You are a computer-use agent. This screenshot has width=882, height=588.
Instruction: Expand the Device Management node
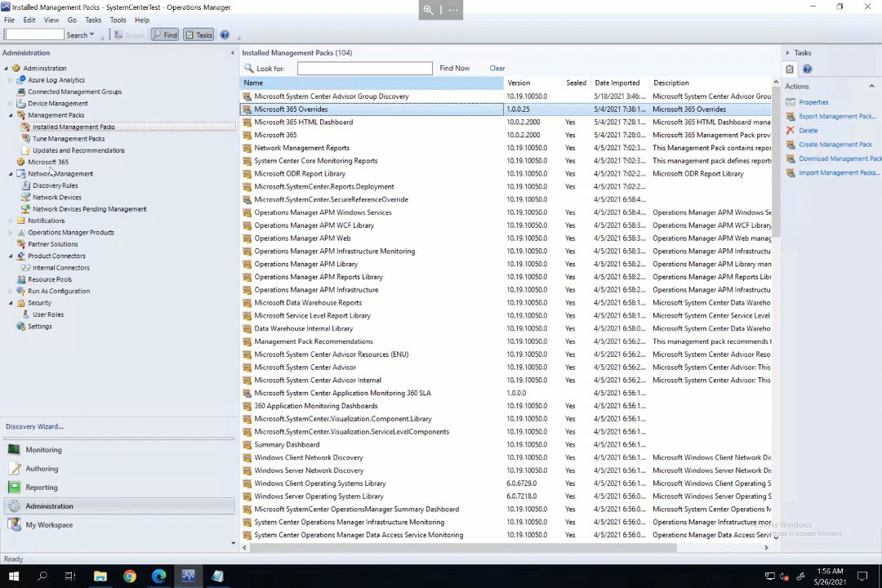click(x=10, y=104)
